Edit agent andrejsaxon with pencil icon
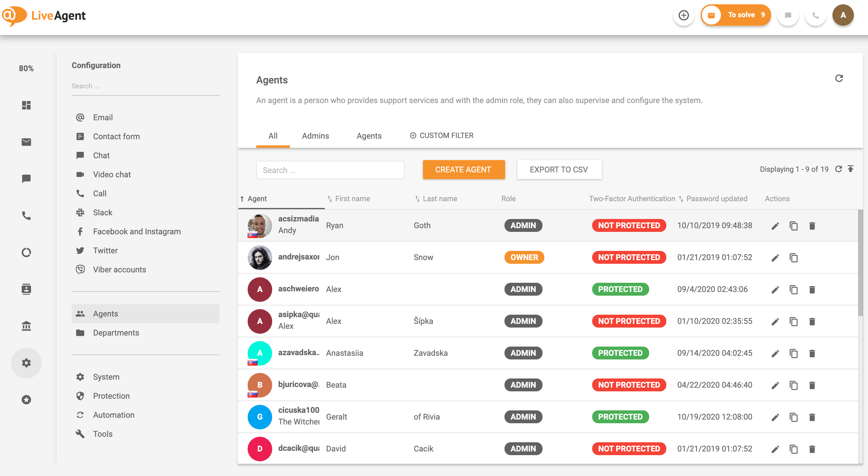868x476 pixels. click(775, 258)
